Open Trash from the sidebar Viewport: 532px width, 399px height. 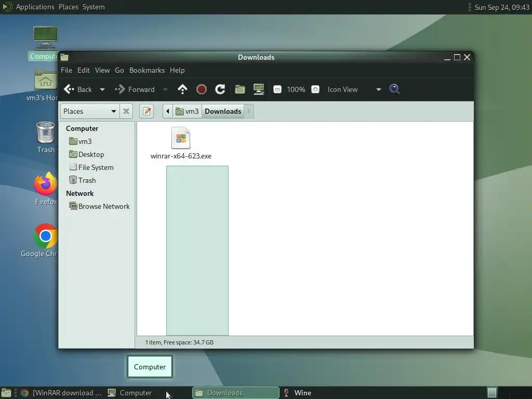[83, 180]
